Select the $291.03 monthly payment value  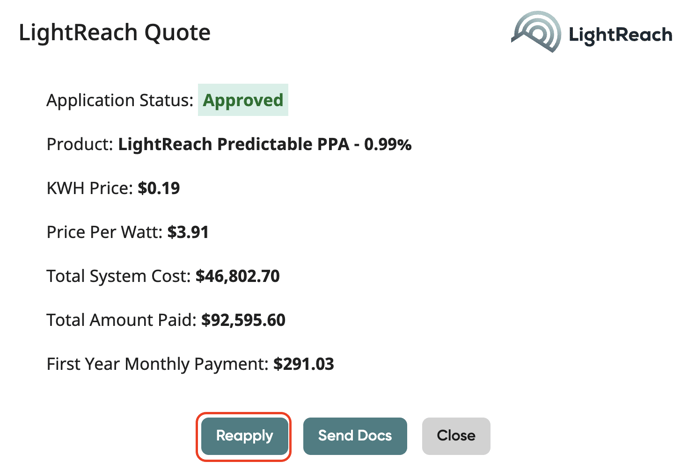[x=304, y=364]
